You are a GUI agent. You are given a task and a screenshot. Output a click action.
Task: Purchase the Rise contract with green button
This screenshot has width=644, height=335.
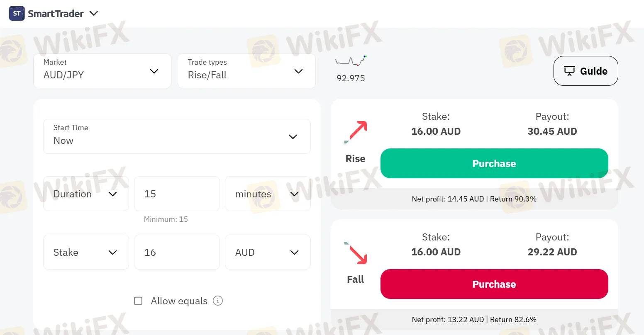tap(494, 163)
